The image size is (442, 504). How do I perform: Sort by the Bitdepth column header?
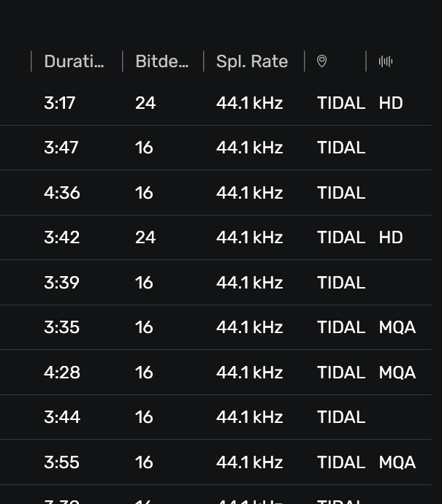(161, 61)
